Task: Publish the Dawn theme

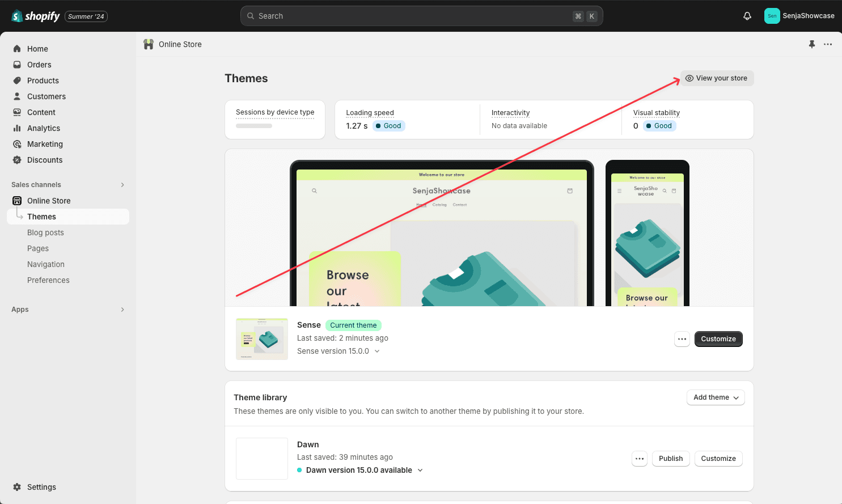Action: (x=671, y=459)
